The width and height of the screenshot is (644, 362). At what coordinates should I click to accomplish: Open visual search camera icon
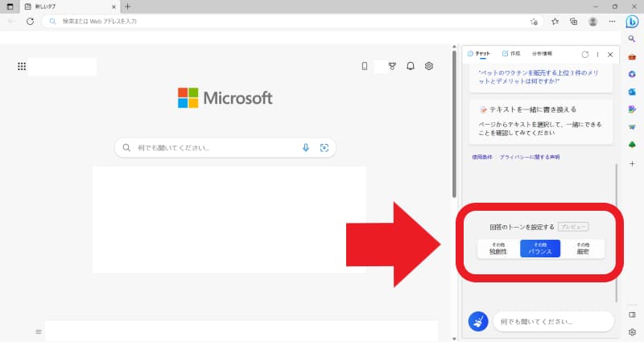click(x=324, y=148)
